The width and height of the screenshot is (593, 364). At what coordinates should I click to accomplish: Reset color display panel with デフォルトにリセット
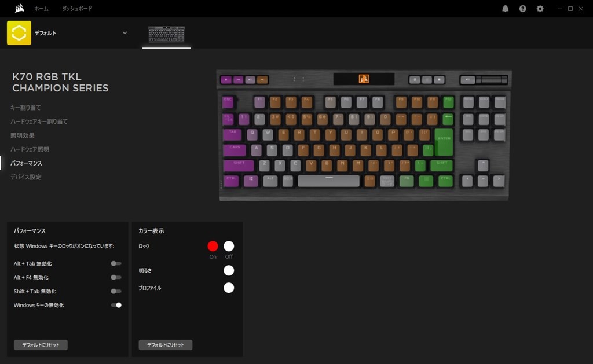[x=166, y=345]
